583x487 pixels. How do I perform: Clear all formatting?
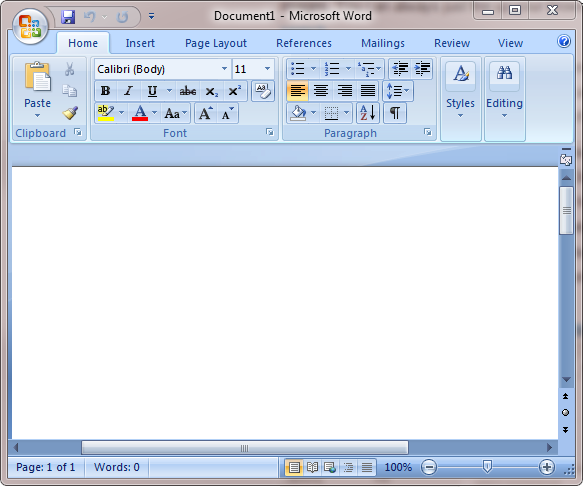pyautogui.click(x=262, y=91)
